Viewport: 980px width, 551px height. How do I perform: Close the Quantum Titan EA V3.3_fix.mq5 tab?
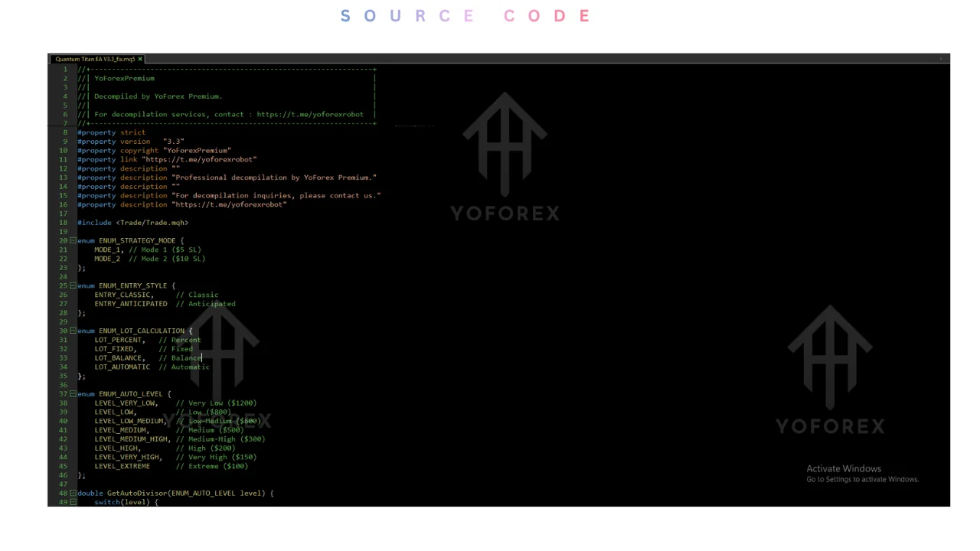[x=141, y=59]
